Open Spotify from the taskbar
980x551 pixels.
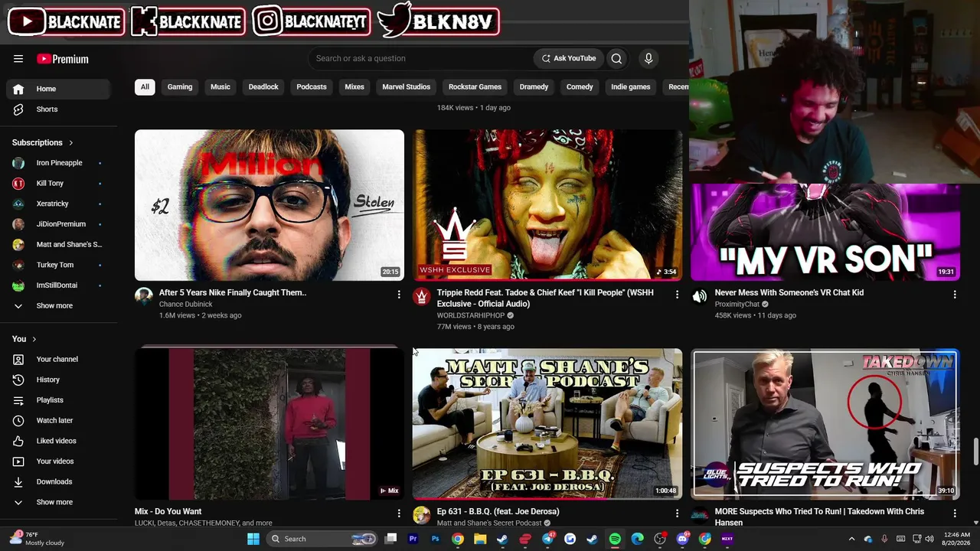click(x=615, y=539)
